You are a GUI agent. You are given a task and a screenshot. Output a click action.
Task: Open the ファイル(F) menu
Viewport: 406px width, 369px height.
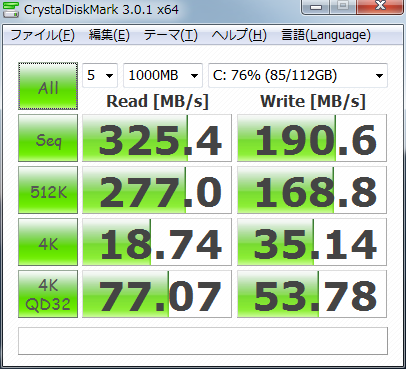click(43, 35)
